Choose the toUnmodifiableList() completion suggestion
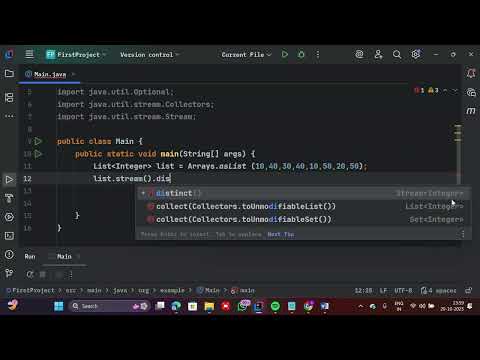 click(x=303, y=206)
